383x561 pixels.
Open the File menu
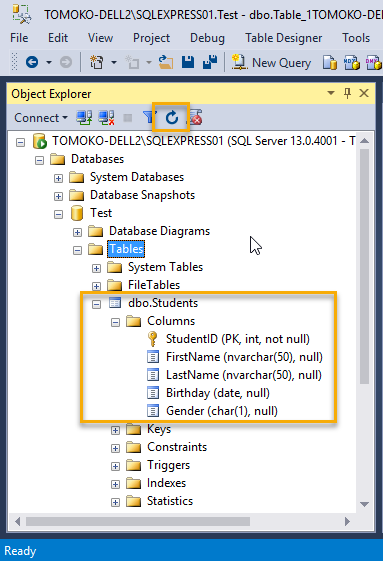(19, 38)
